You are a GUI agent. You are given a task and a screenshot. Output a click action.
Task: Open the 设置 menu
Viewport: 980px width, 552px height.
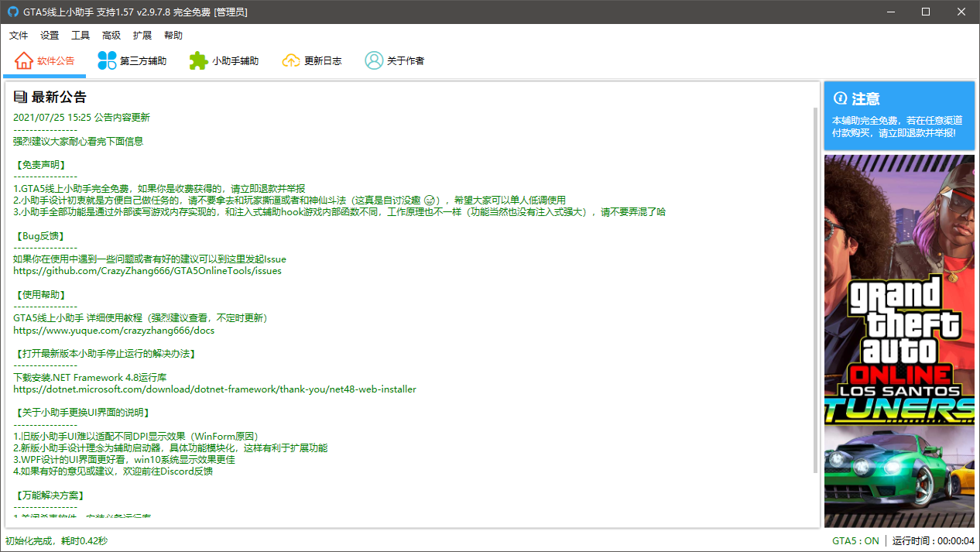tap(50, 36)
